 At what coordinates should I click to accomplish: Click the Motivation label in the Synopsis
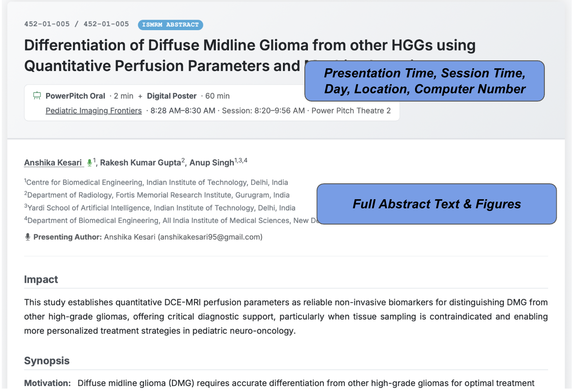coord(48,383)
